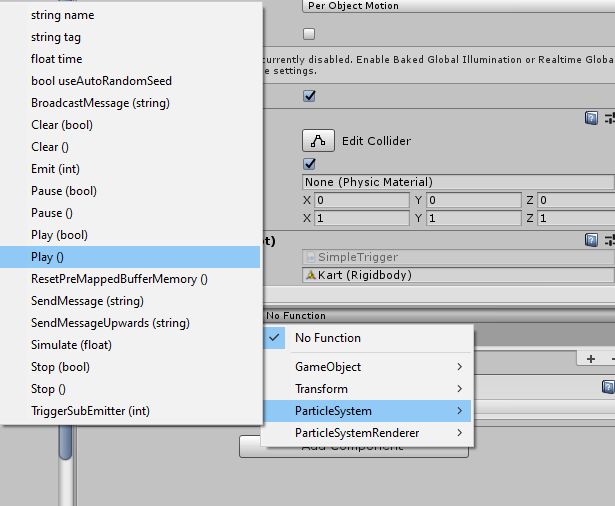The height and width of the screenshot is (506, 615).
Task: Open the collider component help icon
Action: point(591,118)
